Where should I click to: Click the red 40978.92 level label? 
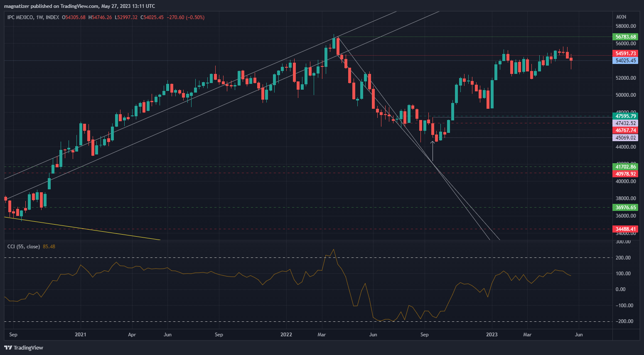625,174
